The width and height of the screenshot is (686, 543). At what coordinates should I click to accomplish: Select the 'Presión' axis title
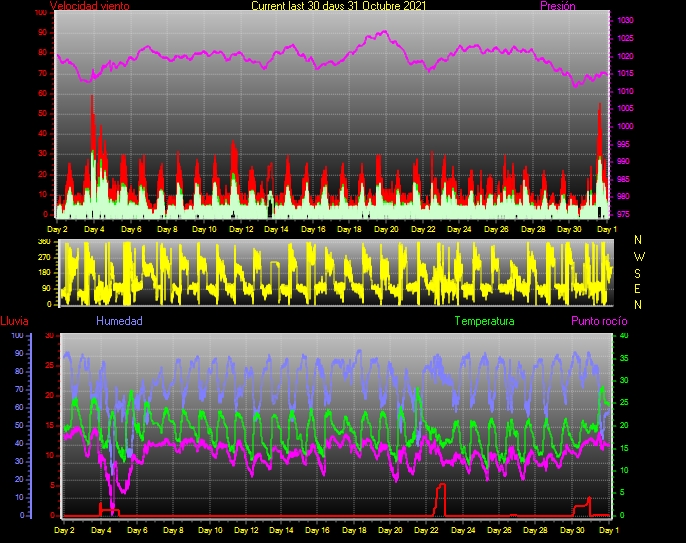coord(558,6)
